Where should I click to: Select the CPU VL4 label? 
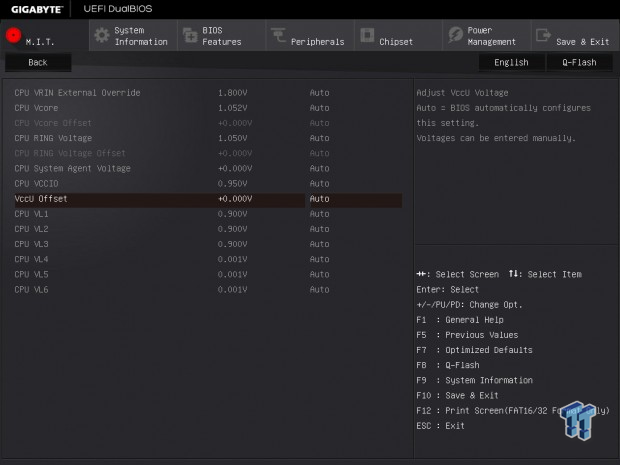coord(31,259)
